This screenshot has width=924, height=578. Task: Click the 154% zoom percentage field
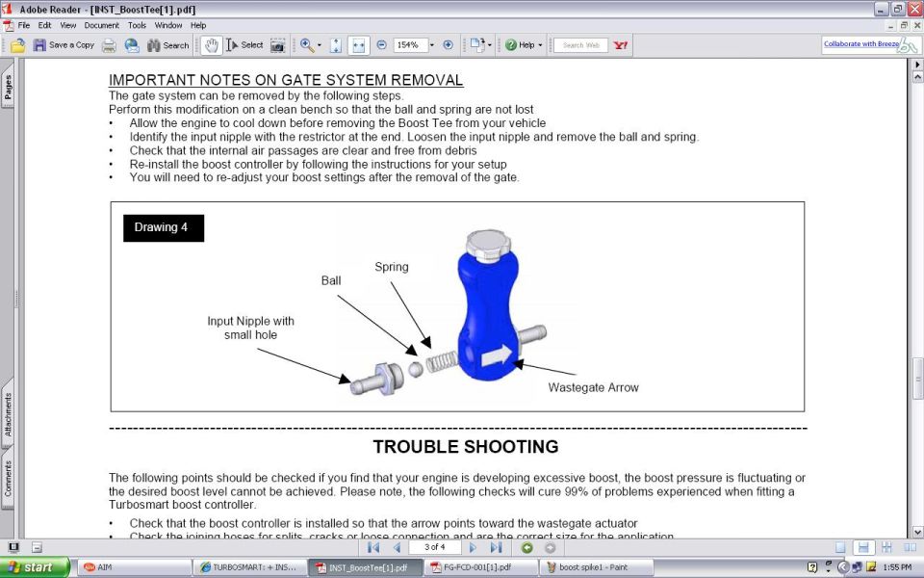pos(410,45)
